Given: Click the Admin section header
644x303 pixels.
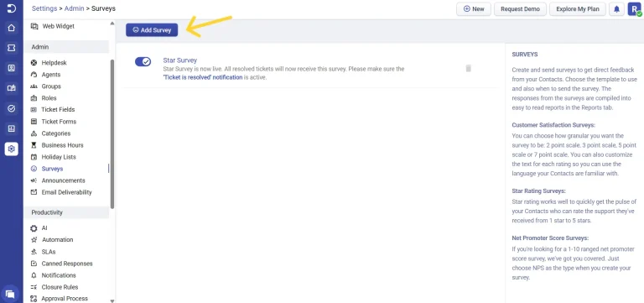Looking at the screenshot, I should (x=66, y=47).
